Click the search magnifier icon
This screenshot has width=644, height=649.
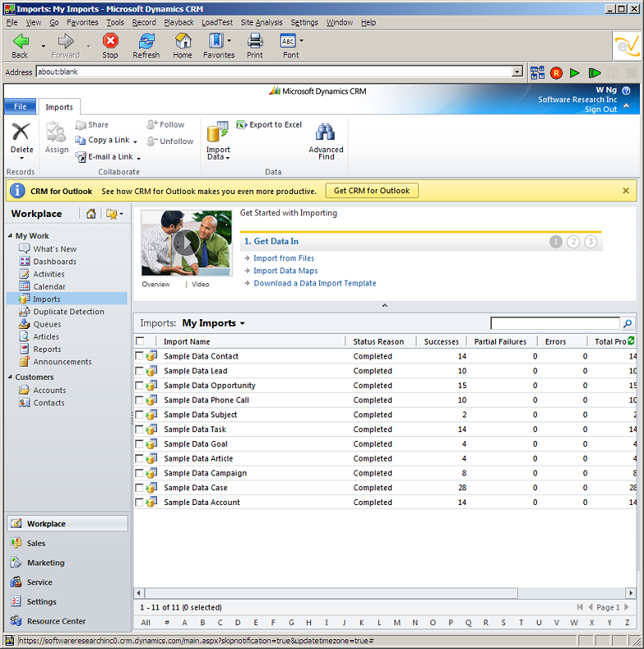pyautogui.click(x=628, y=323)
